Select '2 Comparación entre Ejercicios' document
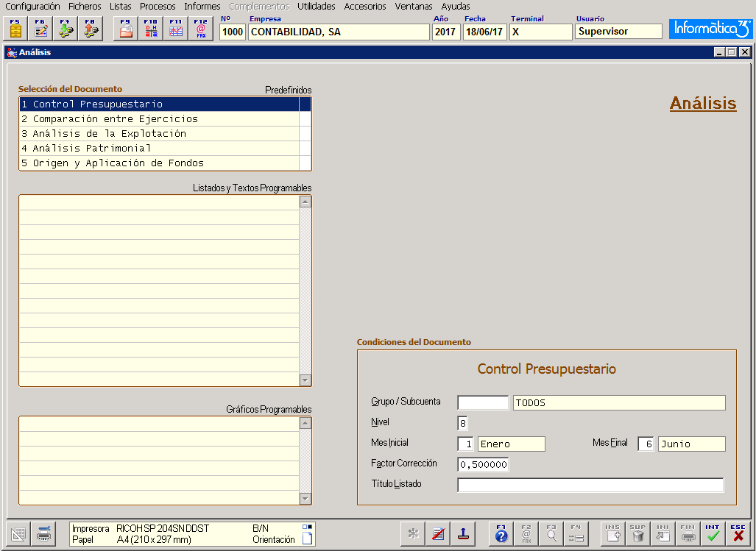756x551 pixels. [160, 119]
